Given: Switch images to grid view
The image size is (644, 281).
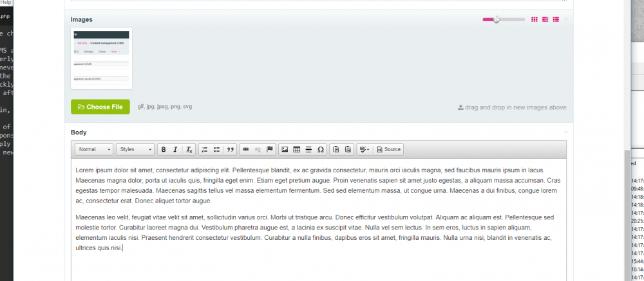Looking at the screenshot, I should tap(534, 19).
